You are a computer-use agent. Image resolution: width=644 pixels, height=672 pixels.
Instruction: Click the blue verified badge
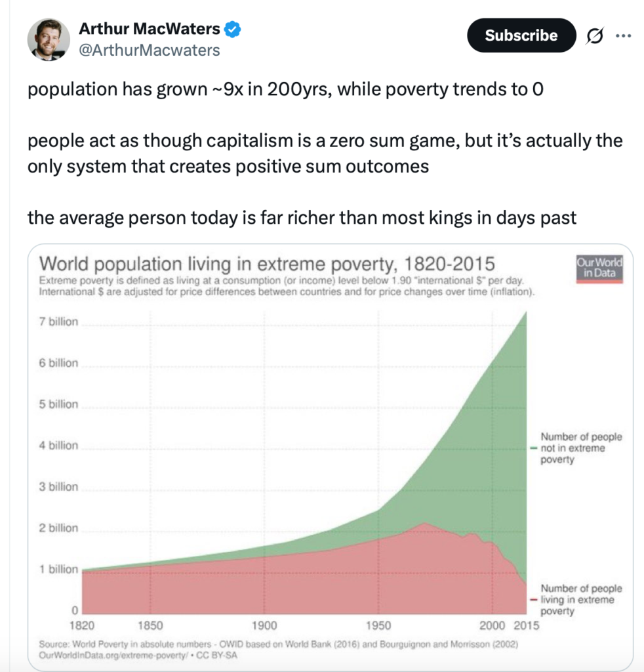point(234,29)
